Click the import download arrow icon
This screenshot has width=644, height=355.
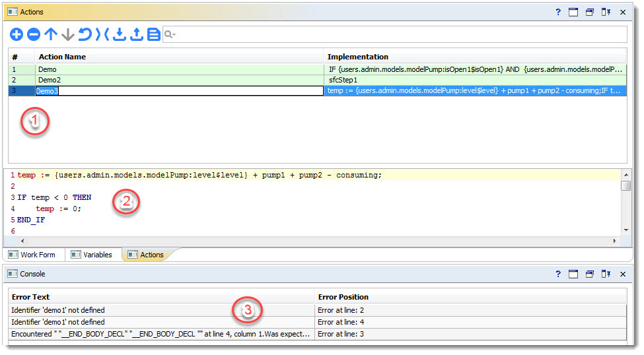120,35
